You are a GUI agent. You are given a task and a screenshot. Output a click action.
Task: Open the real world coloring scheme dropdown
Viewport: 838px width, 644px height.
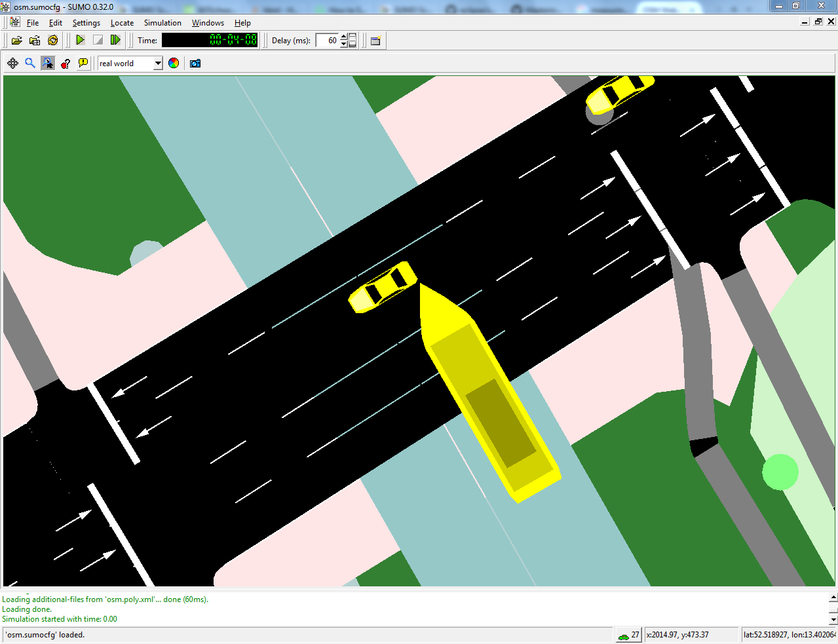point(158,64)
